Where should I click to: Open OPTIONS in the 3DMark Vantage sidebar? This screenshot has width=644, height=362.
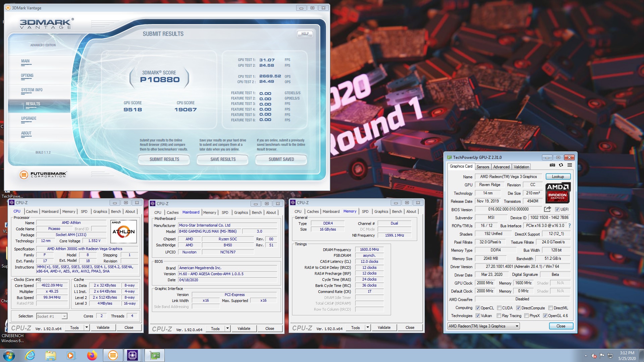[27, 75]
